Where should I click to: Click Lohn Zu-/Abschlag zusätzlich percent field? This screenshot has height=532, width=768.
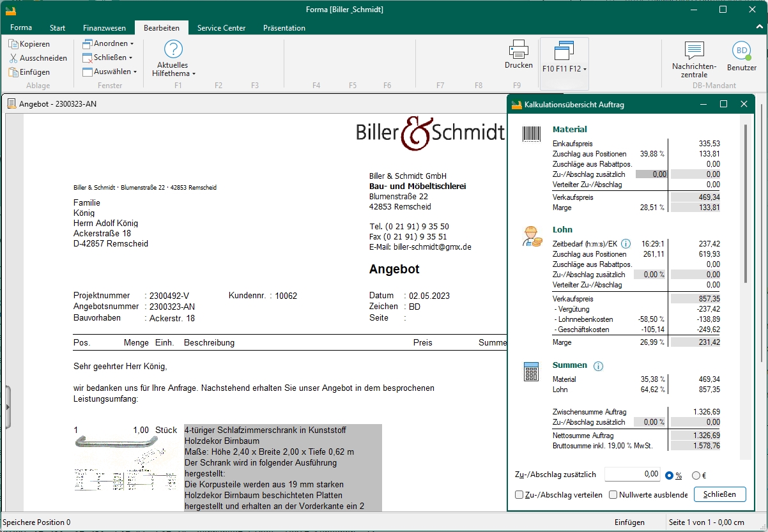click(x=650, y=275)
